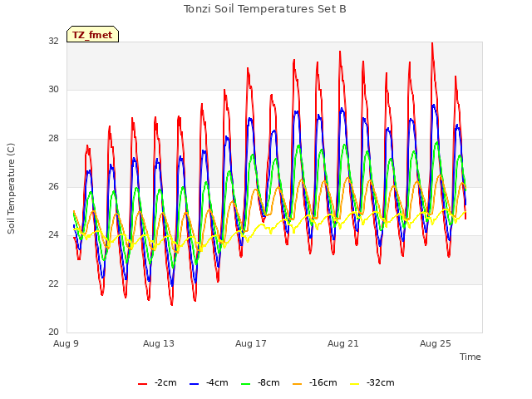Click the 28 y-axis tick label
The image size is (532, 399).
[x=53, y=138]
